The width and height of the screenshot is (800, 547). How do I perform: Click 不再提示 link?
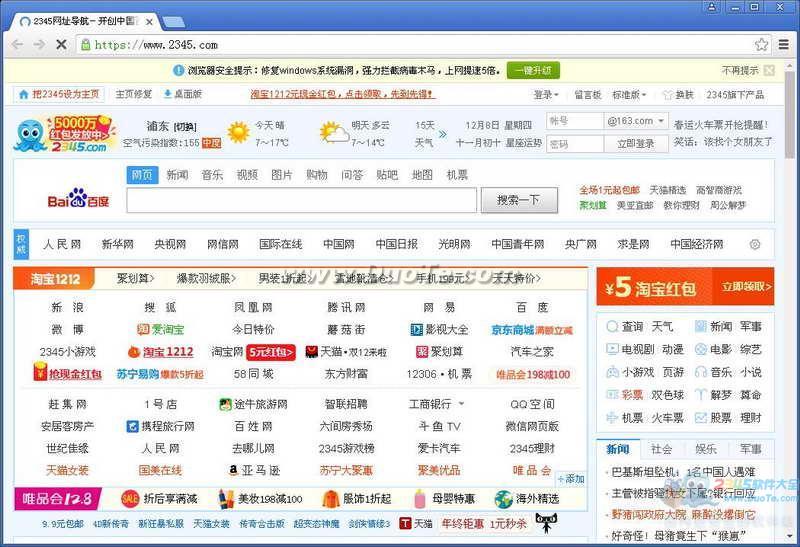tap(740, 70)
